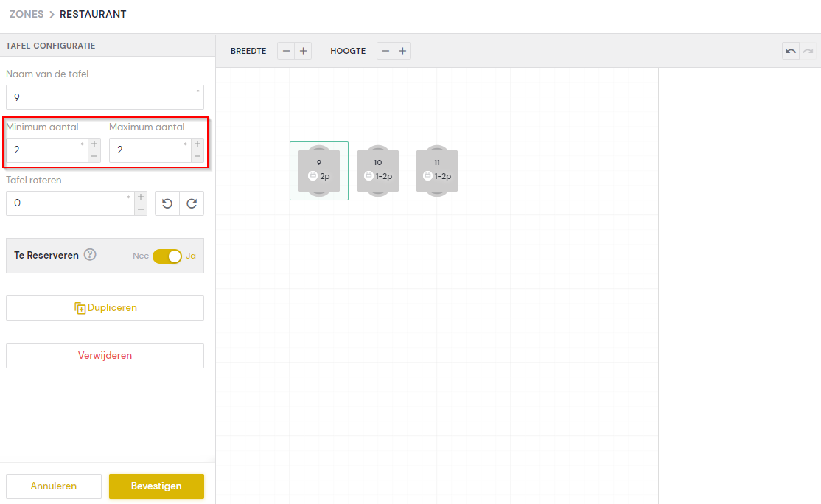Screen dimensions: 821x504
Task: Cancel editing with Annuleren
Action: 54,486
